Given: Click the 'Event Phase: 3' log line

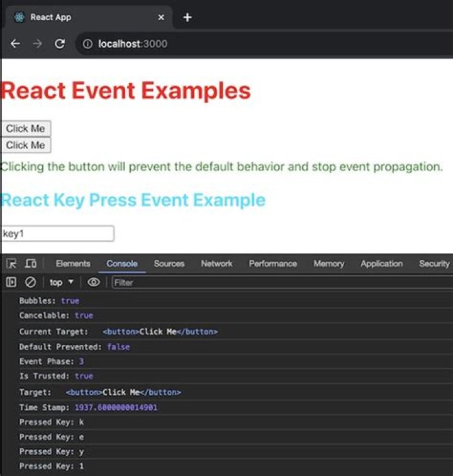Looking at the screenshot, I should tap(52, 361).
